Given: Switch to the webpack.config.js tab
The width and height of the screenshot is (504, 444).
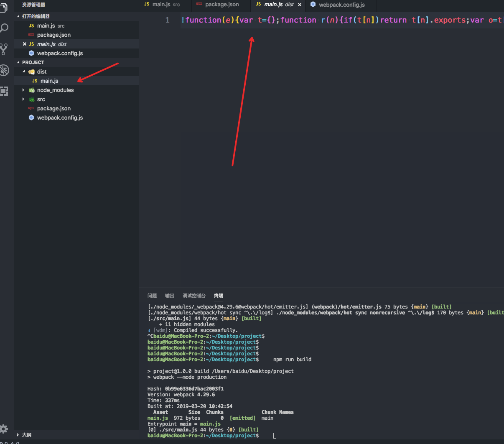Looking at the screenshot, I should click(x=341, y=5).
